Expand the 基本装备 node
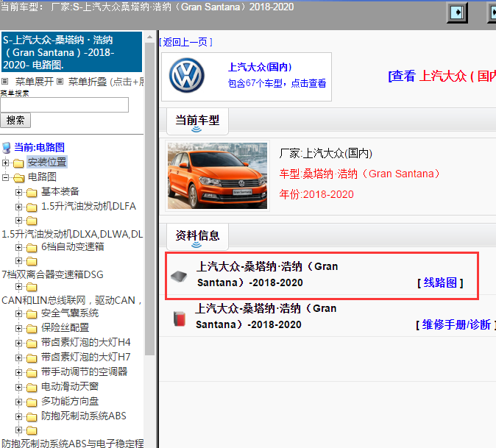 click(x=18, y=192)
